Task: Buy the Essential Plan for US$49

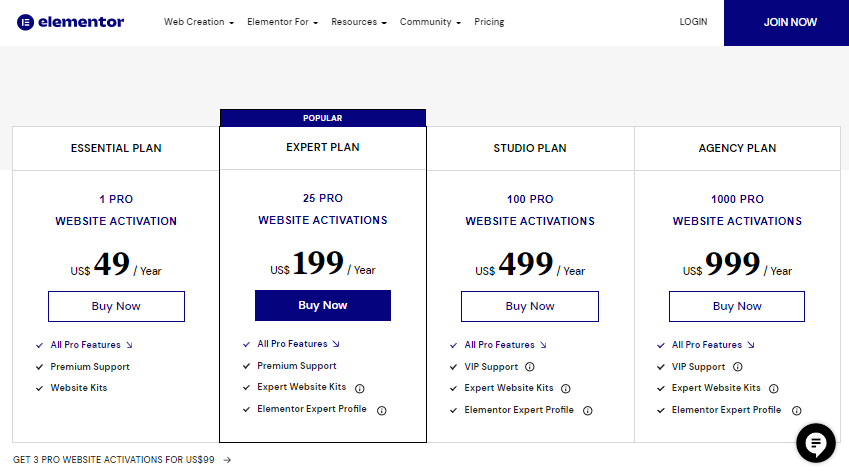Action: [x=116, y=307]
